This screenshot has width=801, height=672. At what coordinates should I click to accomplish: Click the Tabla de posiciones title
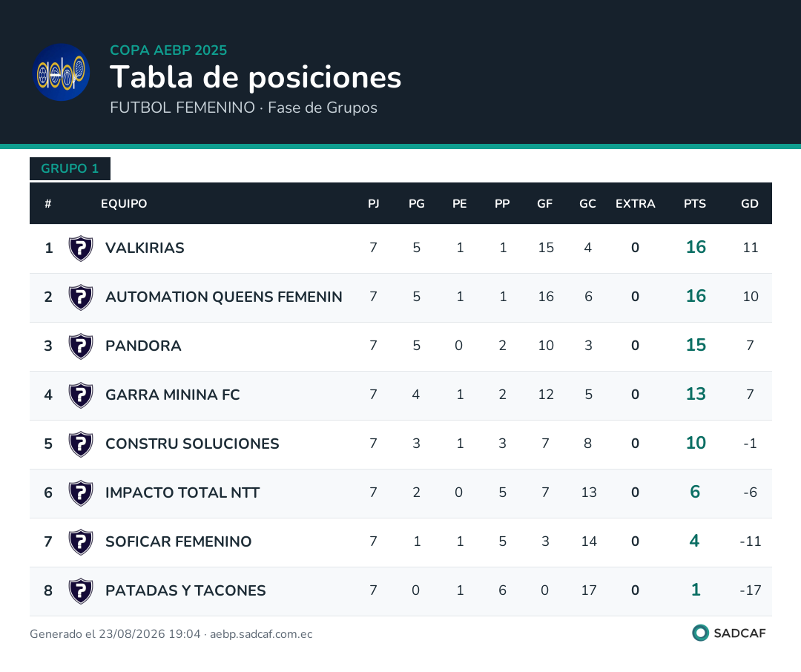click(255, 77)
